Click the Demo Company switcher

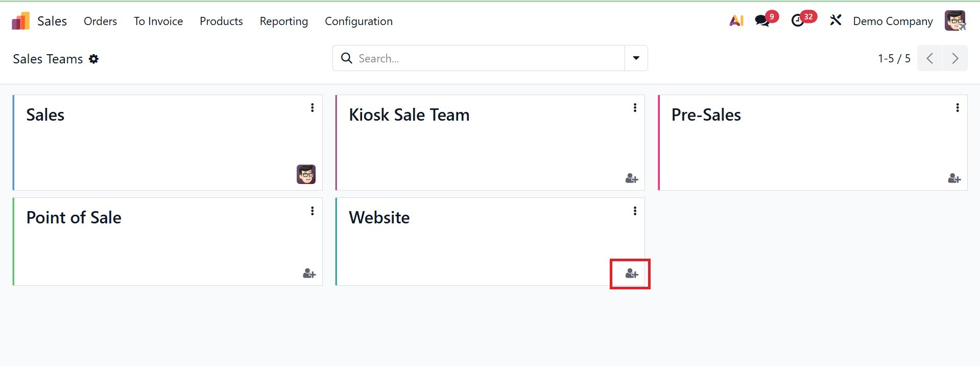click(893, 21)
